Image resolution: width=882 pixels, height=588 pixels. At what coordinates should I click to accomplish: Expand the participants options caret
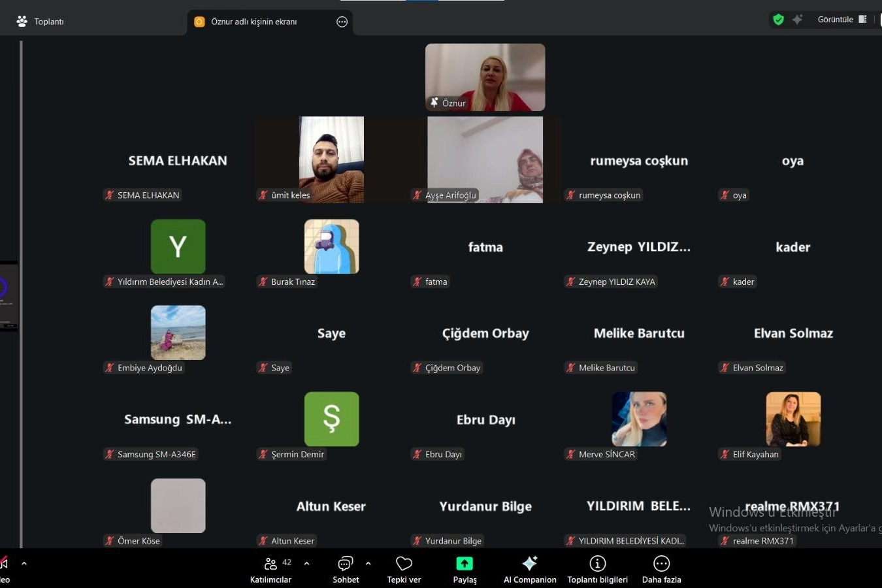point(306,563)
